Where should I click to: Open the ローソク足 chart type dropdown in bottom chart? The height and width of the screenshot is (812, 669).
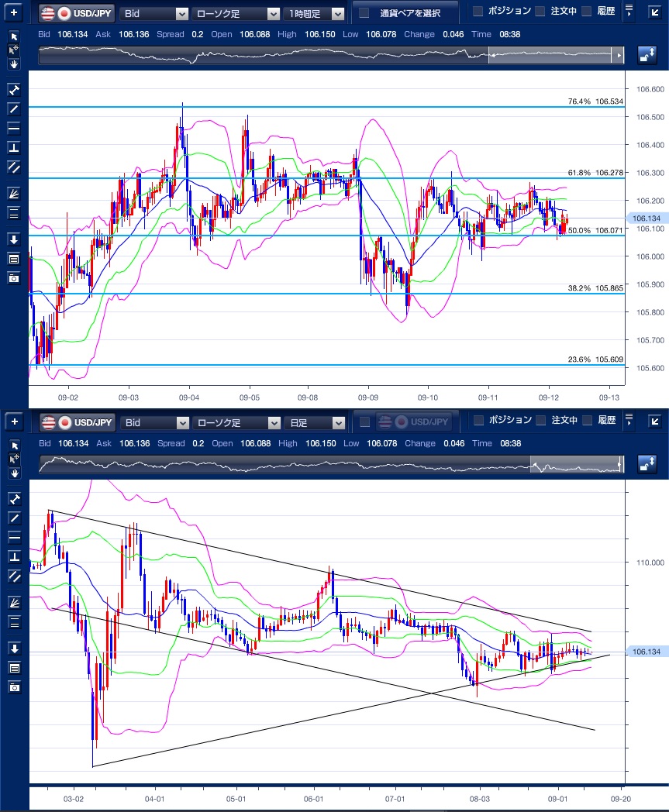pos(236,423)
